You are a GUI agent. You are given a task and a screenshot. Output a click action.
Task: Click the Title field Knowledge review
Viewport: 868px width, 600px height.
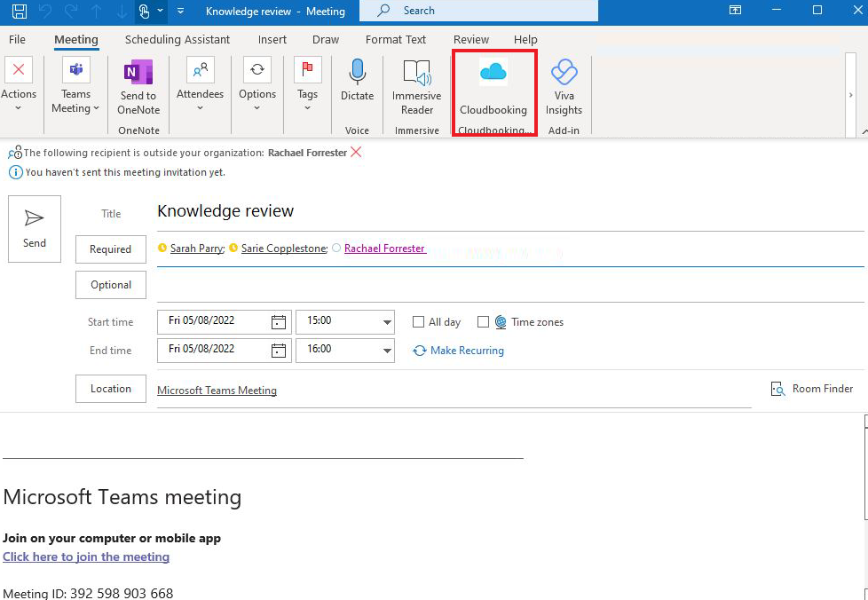pyautogui.click(x=510, y=211)
